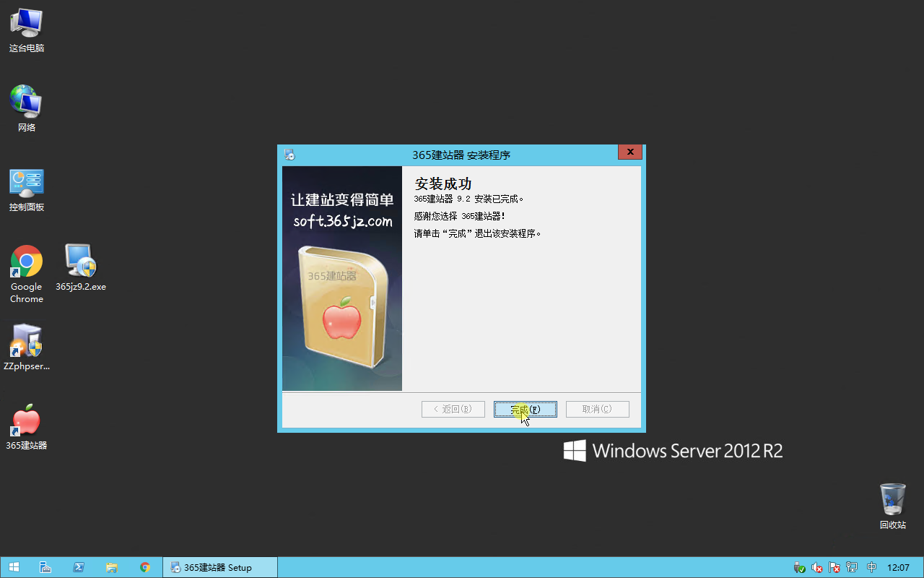
Task: Open the Windows Start button
Action: click(x=14, y=567)
